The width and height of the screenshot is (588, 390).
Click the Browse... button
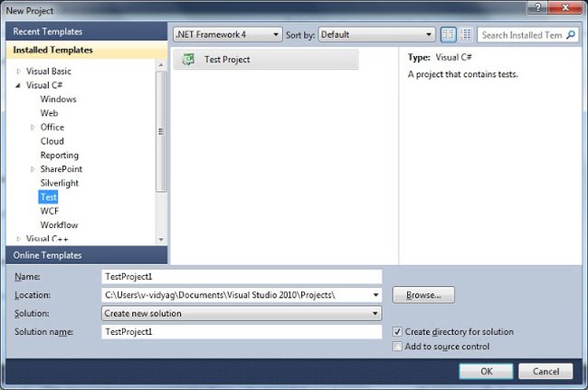click(423, 295)
